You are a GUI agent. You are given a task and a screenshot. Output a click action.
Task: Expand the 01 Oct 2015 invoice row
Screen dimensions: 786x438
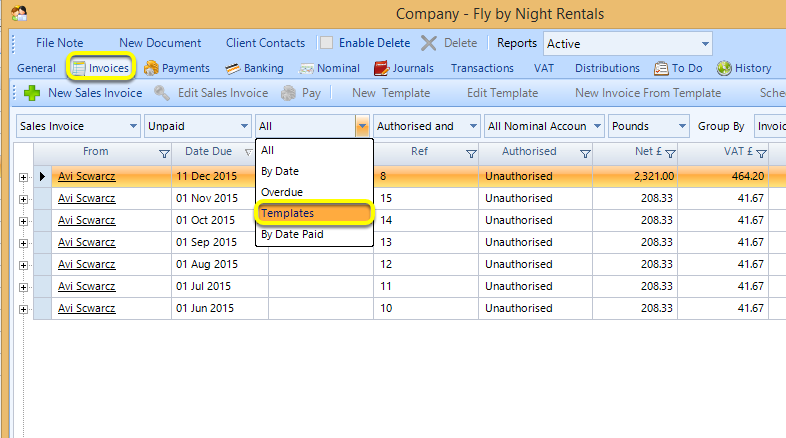[x=23, y=222]
